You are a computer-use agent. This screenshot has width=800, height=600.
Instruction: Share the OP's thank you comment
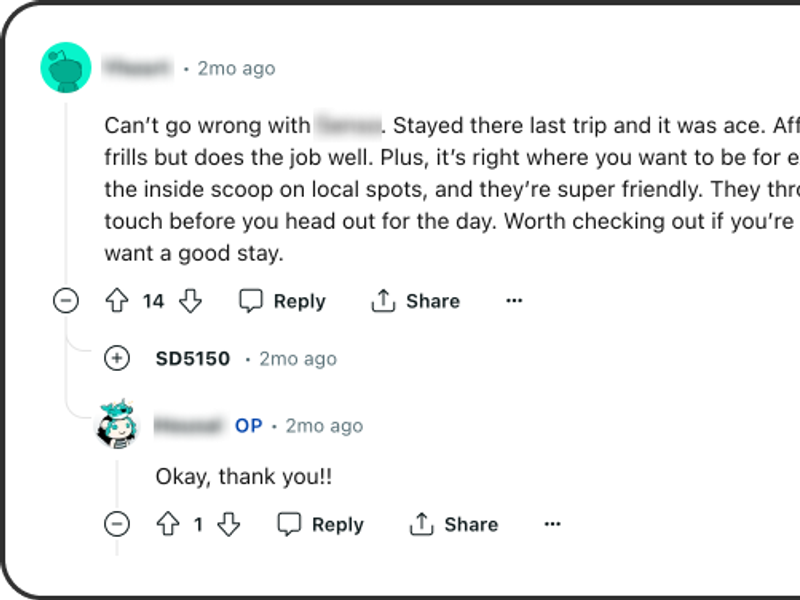click(454, 524)
